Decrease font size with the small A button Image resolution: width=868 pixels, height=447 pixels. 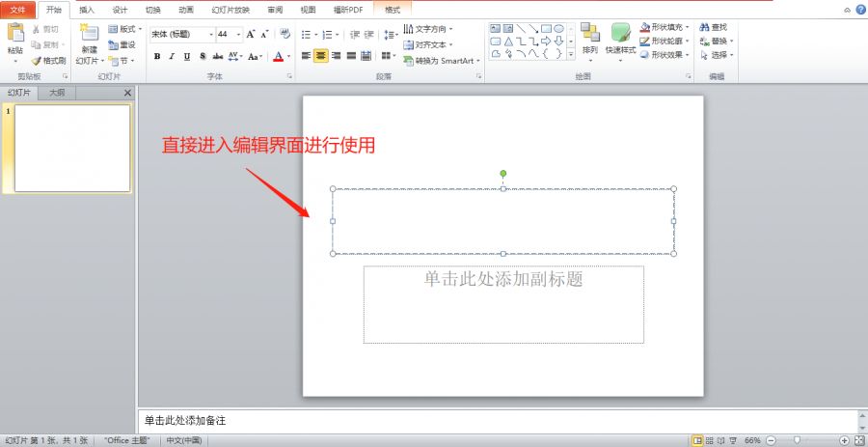pyautogui.click(x=264, y=35)
